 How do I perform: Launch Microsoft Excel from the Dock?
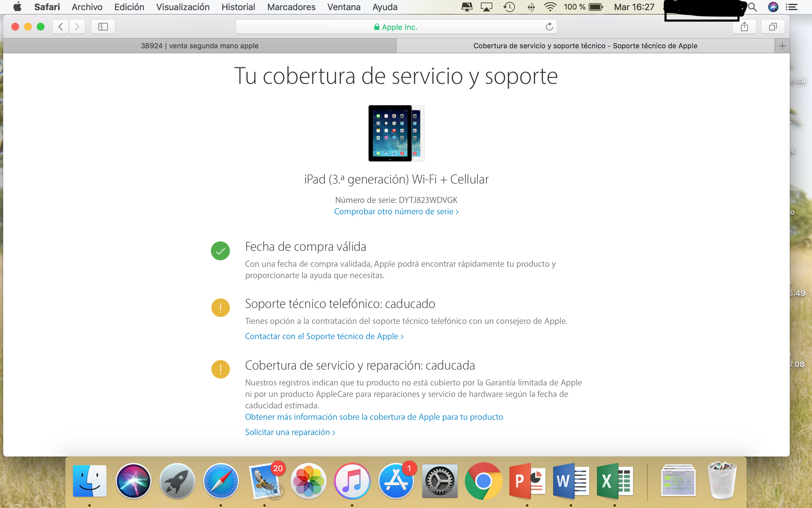[615, 481]
